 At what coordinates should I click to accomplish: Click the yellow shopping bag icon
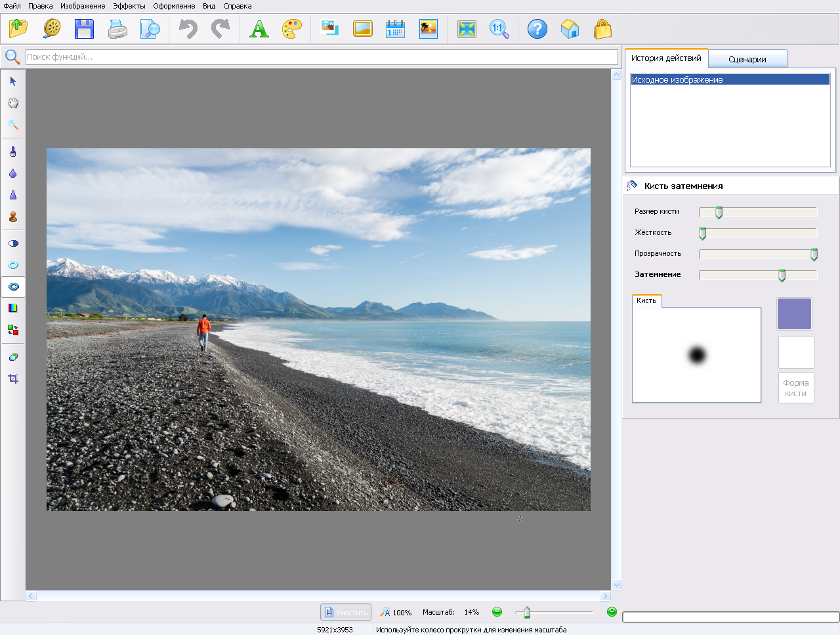coord(602,29)
